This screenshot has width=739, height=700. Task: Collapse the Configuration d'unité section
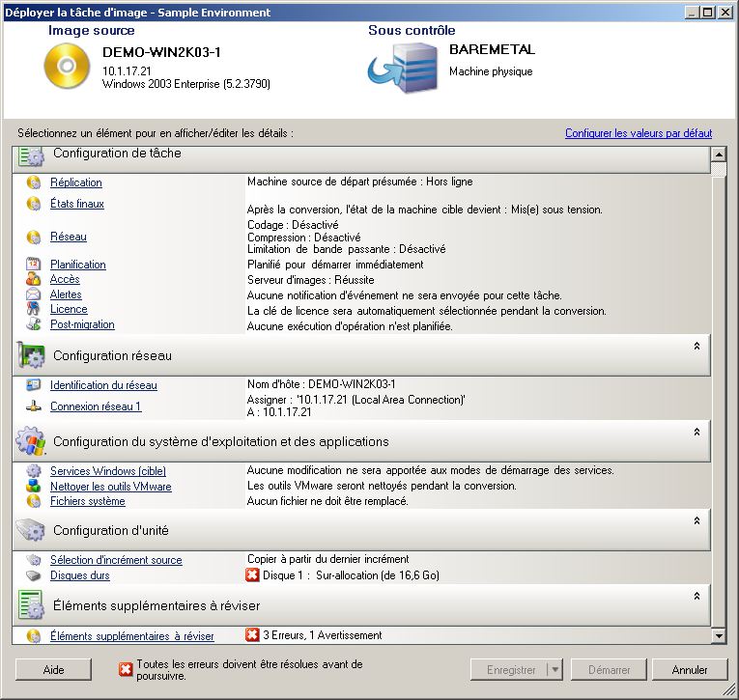click(696, 520)
